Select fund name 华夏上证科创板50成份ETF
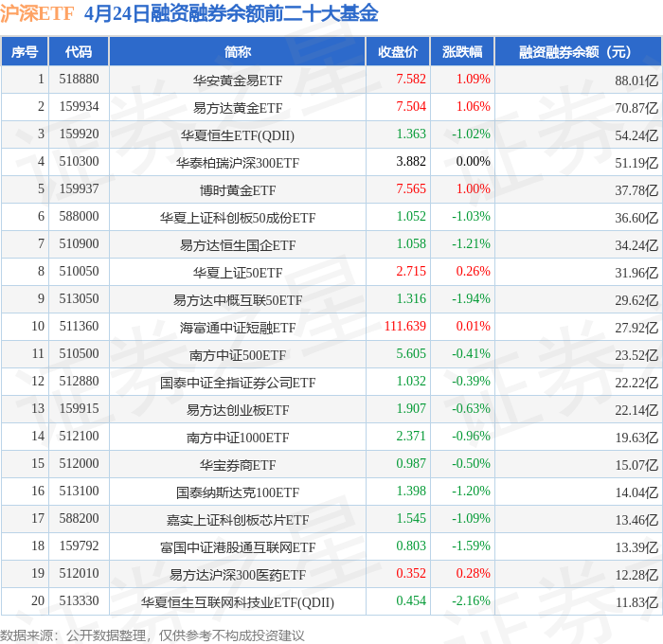663x644 pixels. [x=238, y=218]
